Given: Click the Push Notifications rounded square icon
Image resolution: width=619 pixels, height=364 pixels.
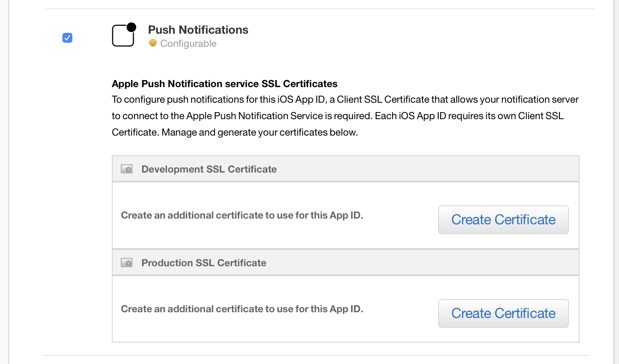Looking at the screenshot, I should tap(122, 36).
